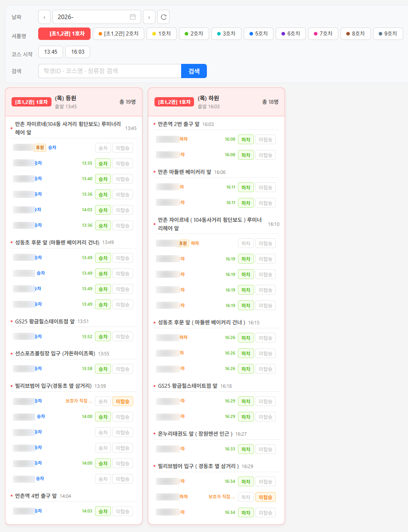Toggle 하차 for the 휴원 student row in 하원
The height and width of the screenshot is (532, 408).
click(x=246, y=243)
